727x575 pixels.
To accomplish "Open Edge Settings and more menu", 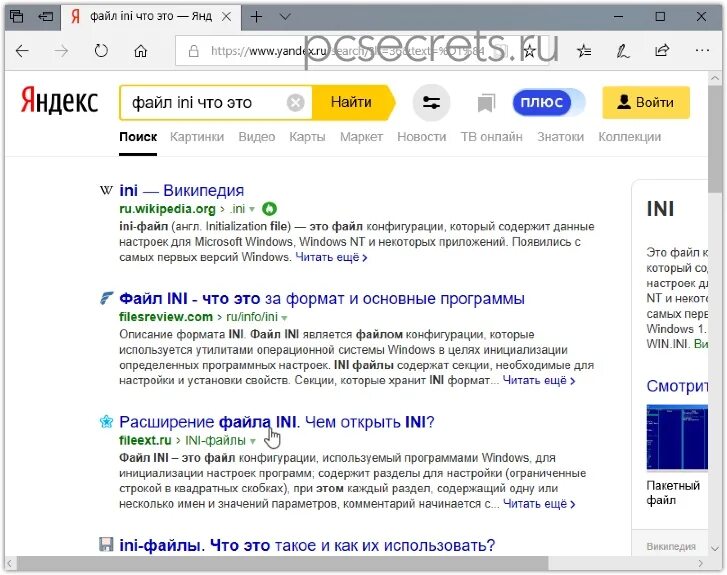I will [702, 51].
